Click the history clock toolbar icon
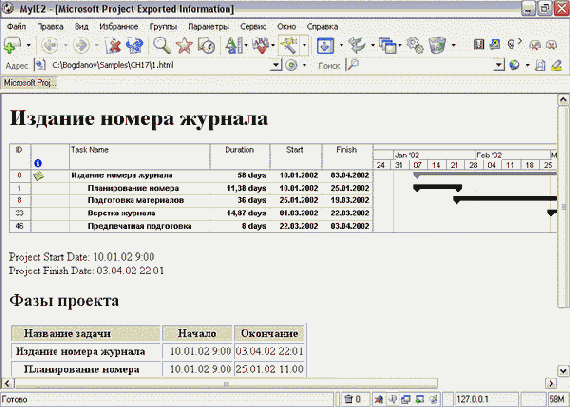The width and height of the screenshot is (570, 407). tap(206, 45)
